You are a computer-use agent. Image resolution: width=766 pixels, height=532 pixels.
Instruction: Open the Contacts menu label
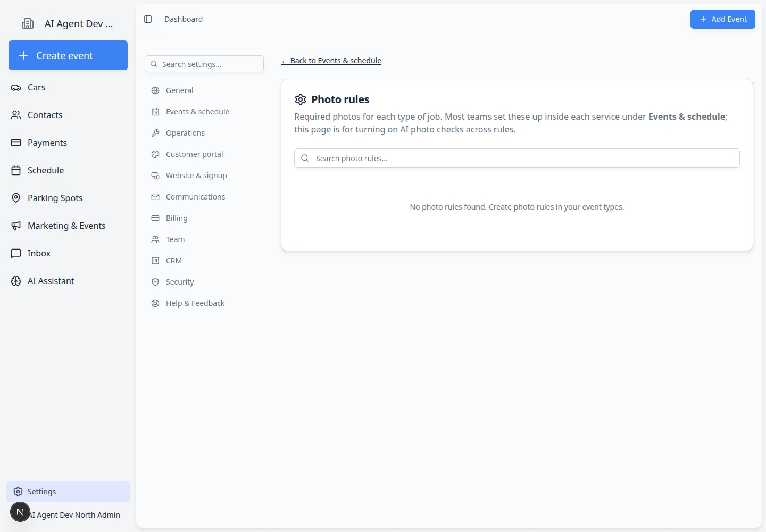pos(45,115)
